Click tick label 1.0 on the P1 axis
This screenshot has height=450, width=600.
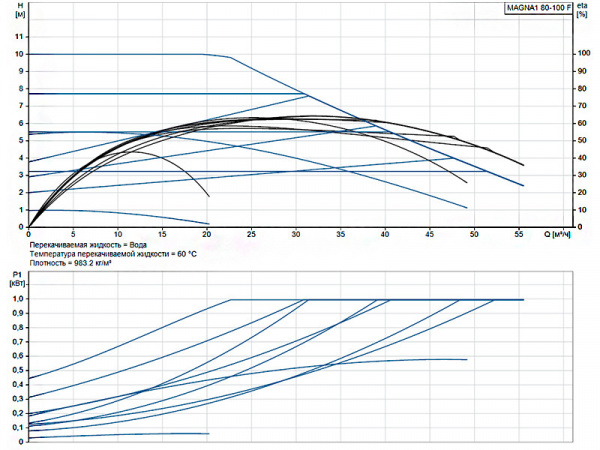coord(17,299)
